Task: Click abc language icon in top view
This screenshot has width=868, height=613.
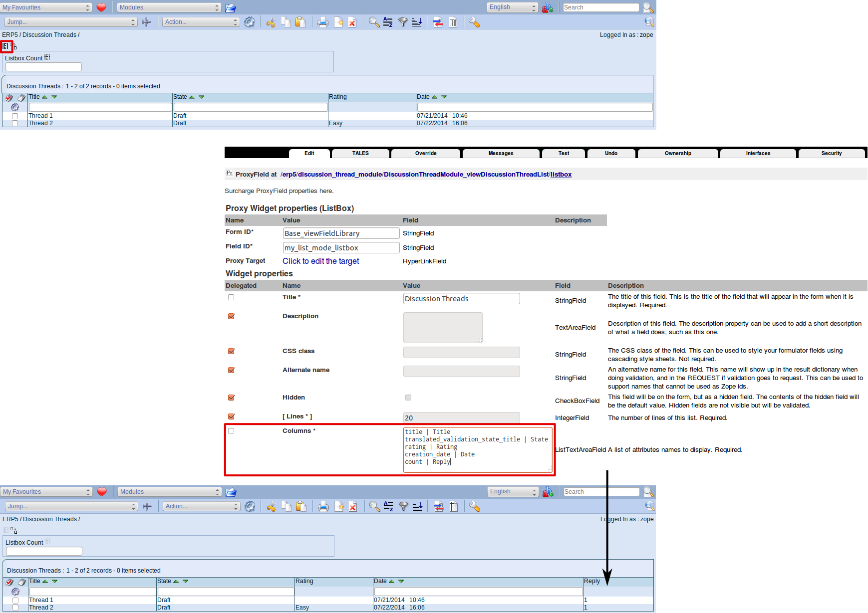Action: pos(548,7)
